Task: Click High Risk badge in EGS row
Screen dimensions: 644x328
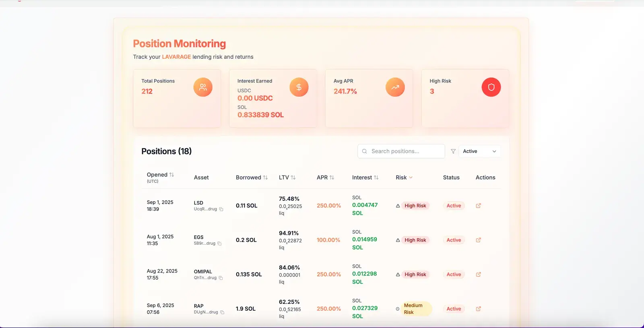Action: tap(415, 240)
